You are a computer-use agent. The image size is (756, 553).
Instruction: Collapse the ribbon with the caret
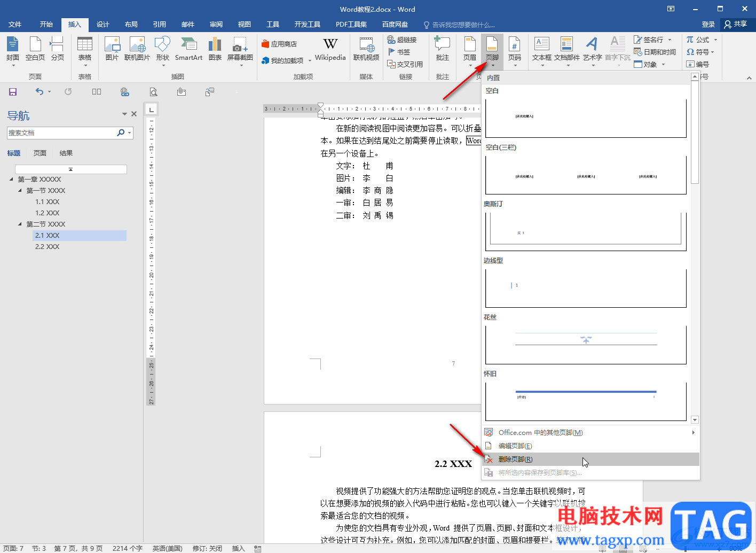click(x=749, y=78)
